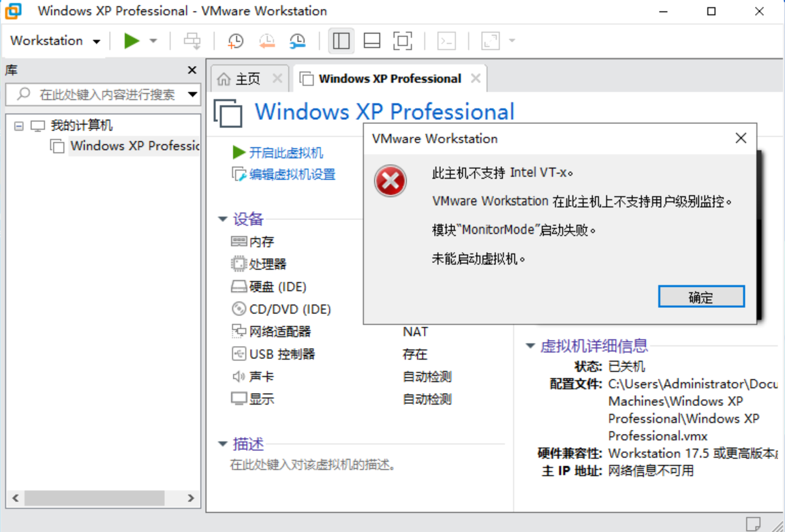This screenshot has width=785, height=532.
Task: Click the message log icon in status bar
Action: [x=753, y=524]
